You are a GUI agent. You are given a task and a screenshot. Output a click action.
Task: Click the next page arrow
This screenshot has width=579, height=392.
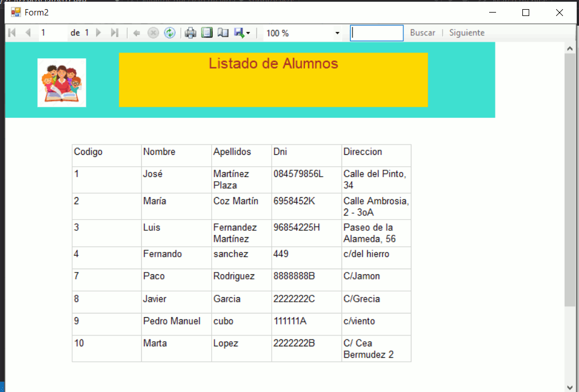(x=98, y=33)
